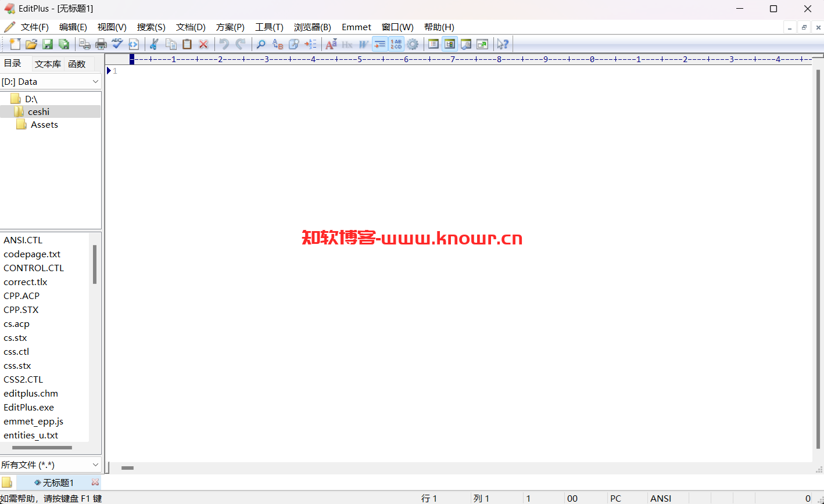Create a new file from the toolbar
This screenshot has height=504, width=824.
tap(15, 44)
